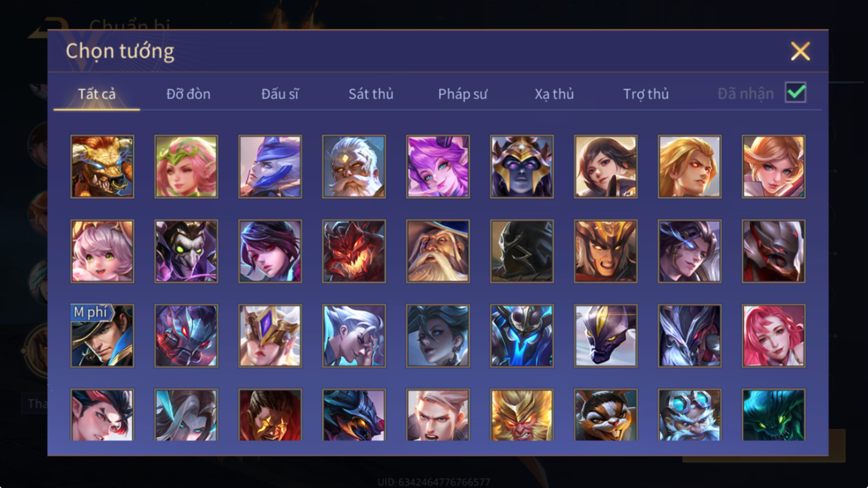The height and width of the screenshot is (488, 868).
Task: Toggle the Đã nhận checkbox
Action: [796, 92]
